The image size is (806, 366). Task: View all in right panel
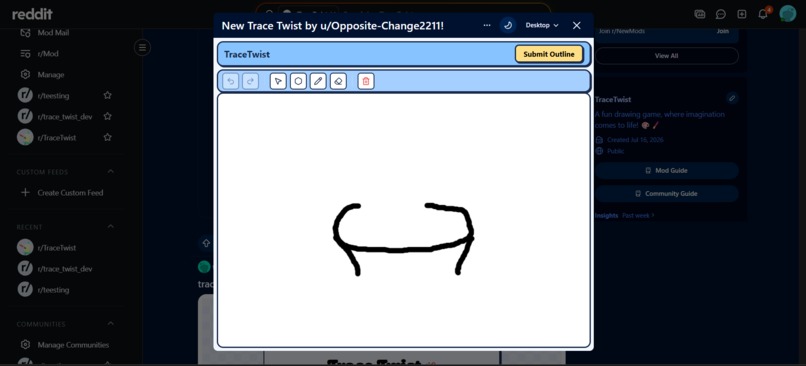[x=666, y=56]
